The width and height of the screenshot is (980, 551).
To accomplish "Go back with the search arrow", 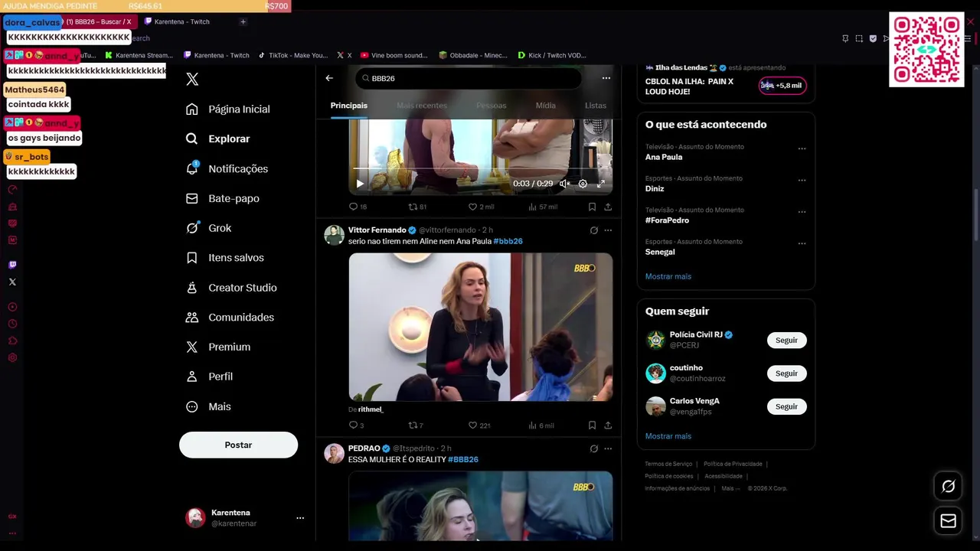I will 329,78.
